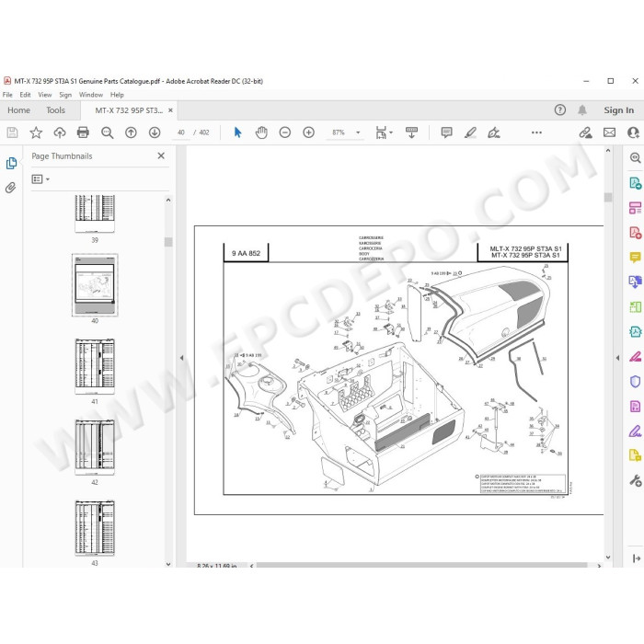Open the thumbnails options dropdown
Image resolution: width=644 pixels, height=644 pixels.
(x=40, y=179)
